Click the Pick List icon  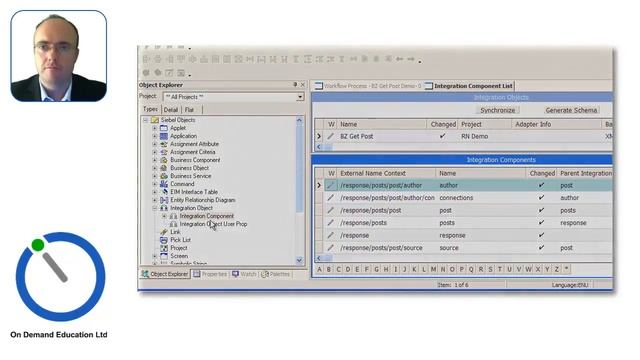point(164,240)
